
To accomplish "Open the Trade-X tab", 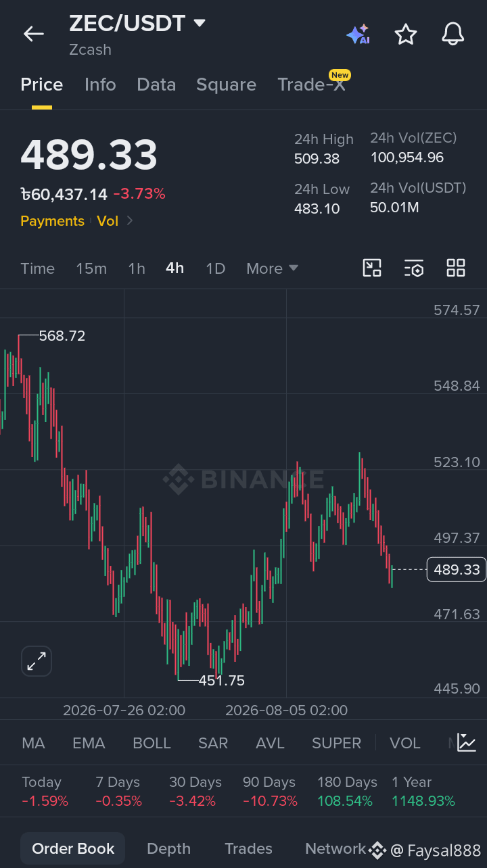I will point(311,85).
